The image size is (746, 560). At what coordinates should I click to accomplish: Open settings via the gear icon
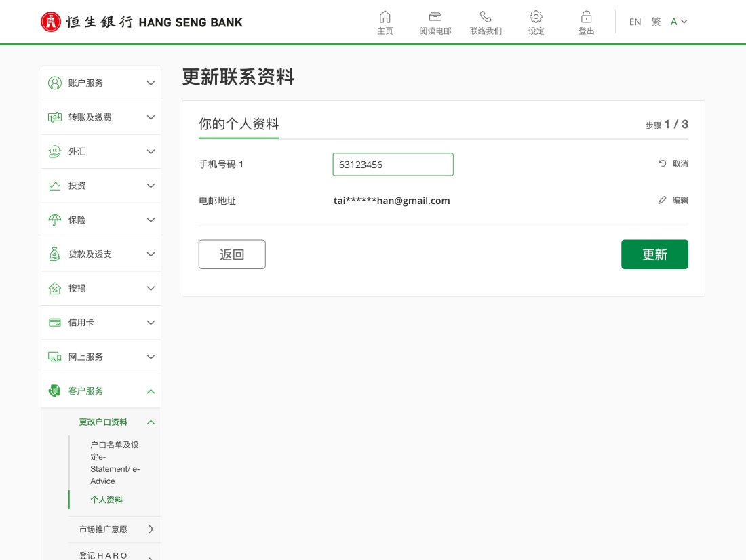536,17
